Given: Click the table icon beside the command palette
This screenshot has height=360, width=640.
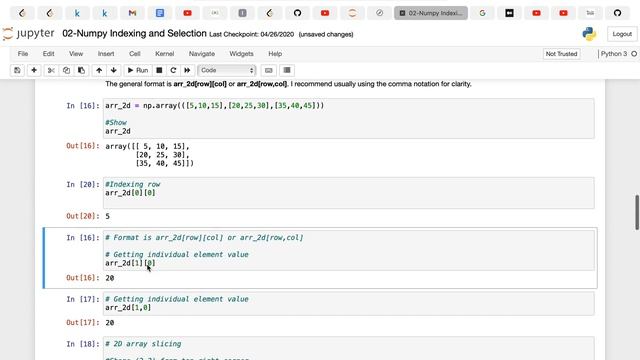Looking at the screenshot, I should (287, 70).
